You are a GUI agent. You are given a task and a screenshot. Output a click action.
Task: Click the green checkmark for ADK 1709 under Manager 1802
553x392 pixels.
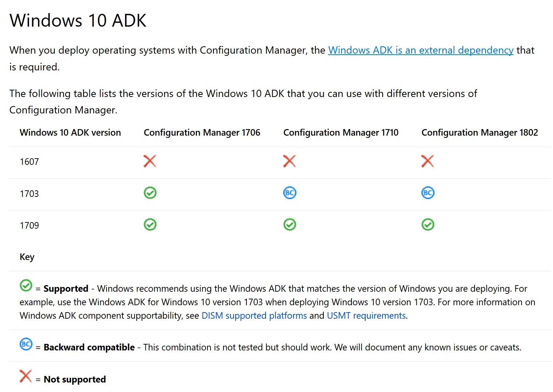point(428,224)
